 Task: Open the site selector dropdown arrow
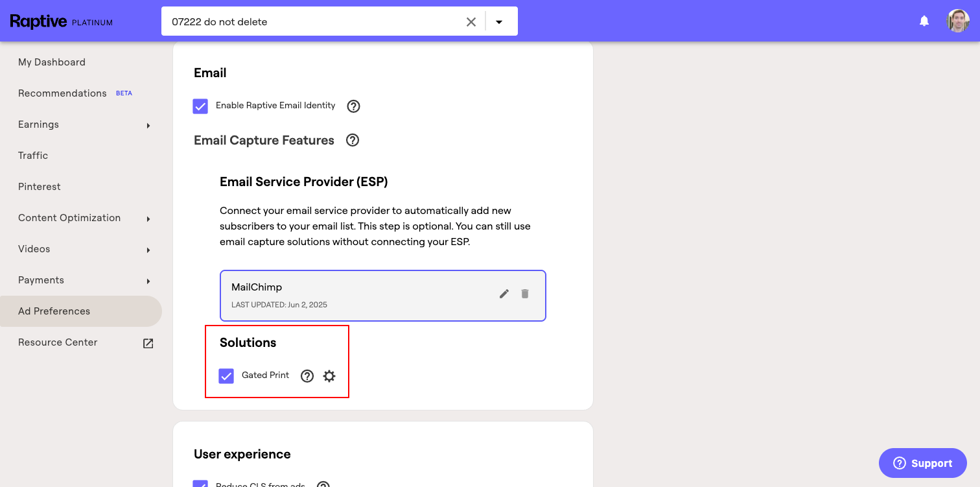499,22
